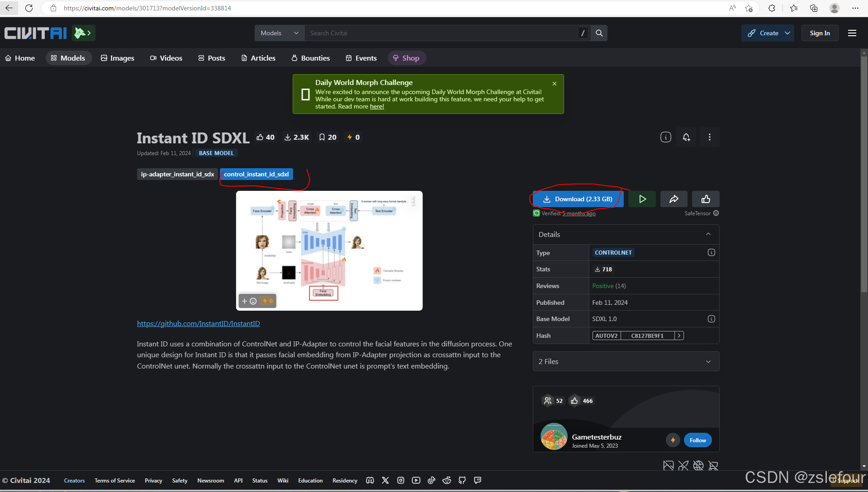Tip creator with the lightning bolt button
The image size is (868, 492).
(673, 440)
